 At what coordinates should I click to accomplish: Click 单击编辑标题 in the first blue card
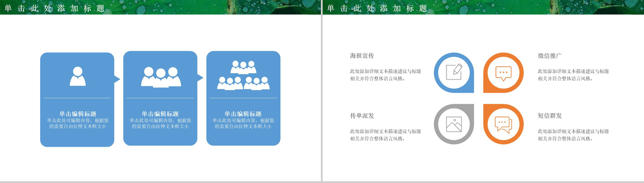[78, 114]
